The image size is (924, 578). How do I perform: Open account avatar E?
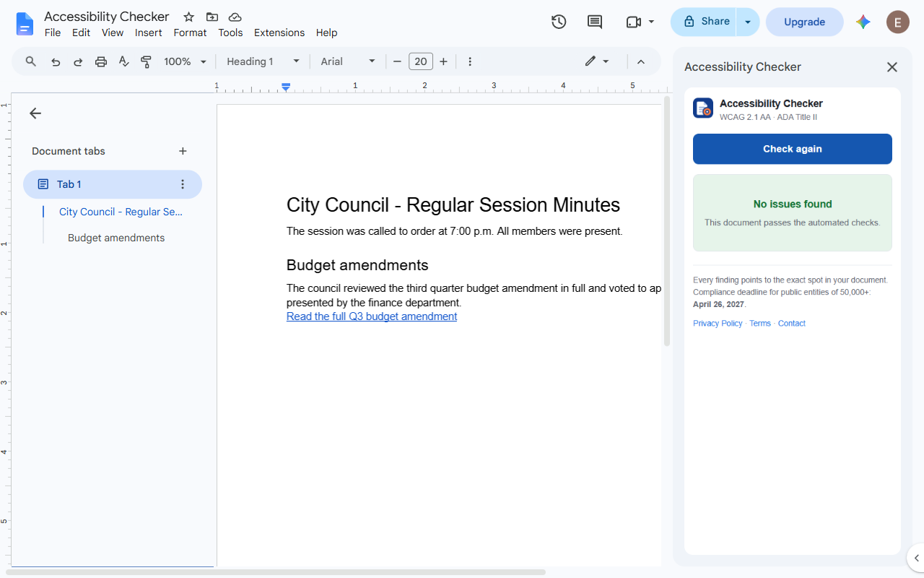click(898, 22)
